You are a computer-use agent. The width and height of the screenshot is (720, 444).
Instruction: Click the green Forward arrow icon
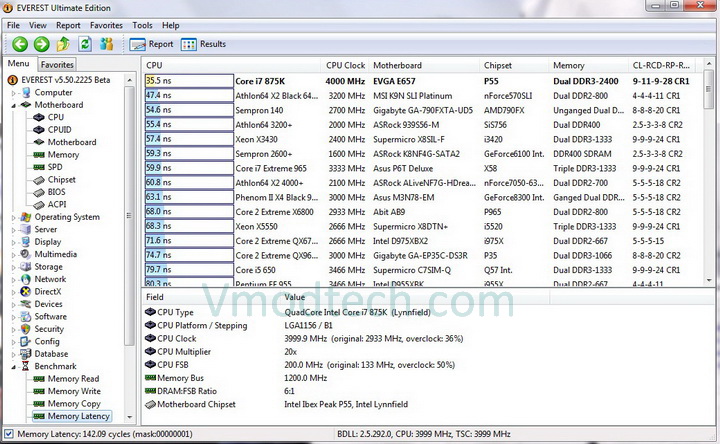[x=41, y=44]
